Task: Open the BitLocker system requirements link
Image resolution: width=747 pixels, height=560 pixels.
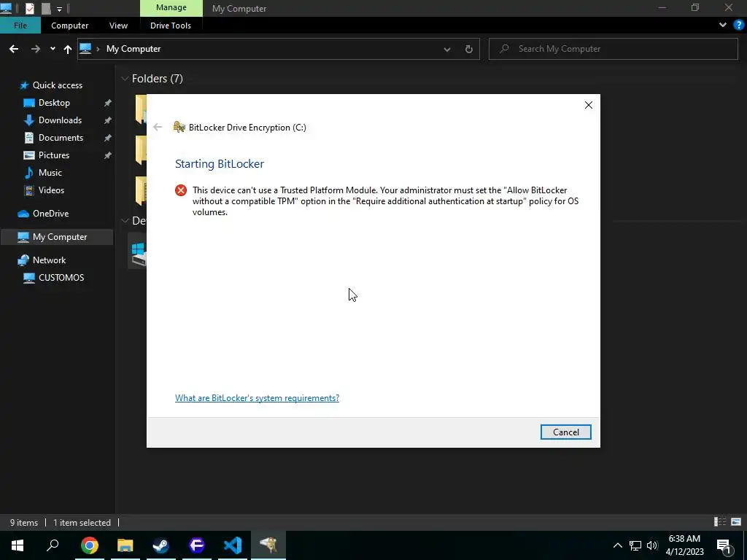Action: coord(257,397)
